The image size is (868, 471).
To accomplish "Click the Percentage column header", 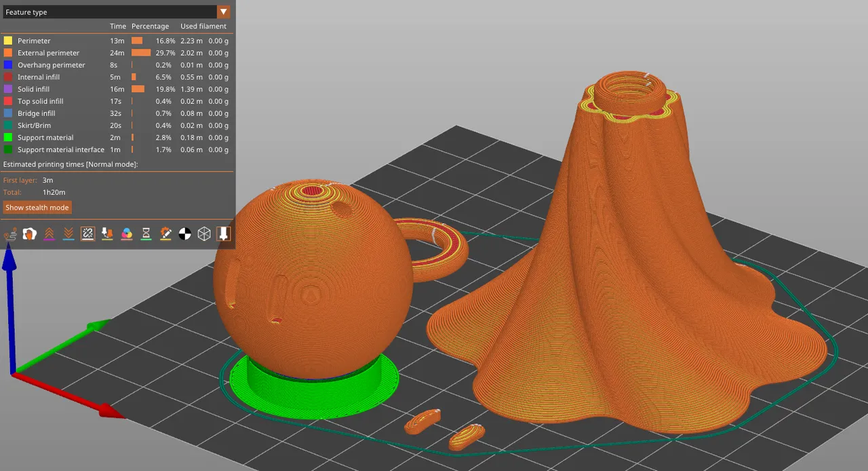I will tap(150, 26).
